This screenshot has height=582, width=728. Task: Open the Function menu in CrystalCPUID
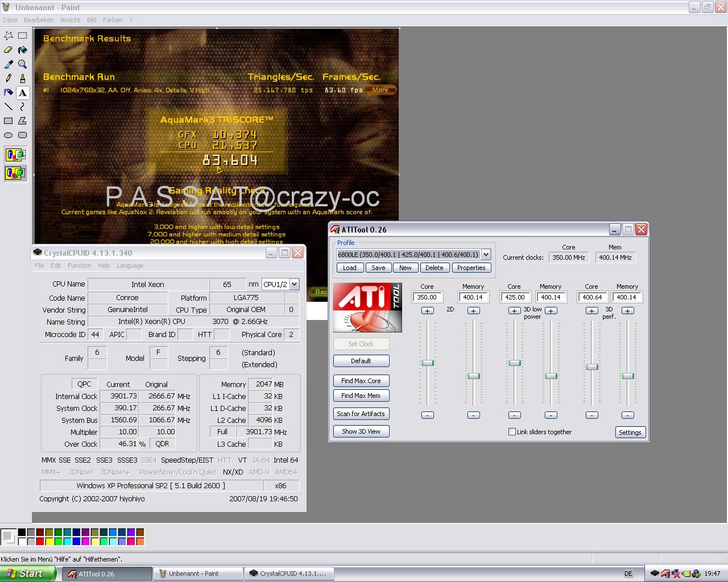(79, 265)
